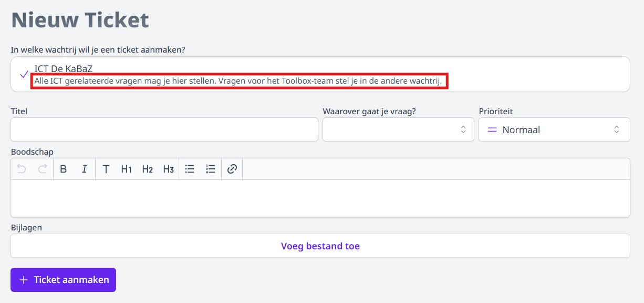The width and height of the screenshot is (644, 303).
Task: Toggle italic formatting in the Boodschap editor
Action: pos(84,168)
